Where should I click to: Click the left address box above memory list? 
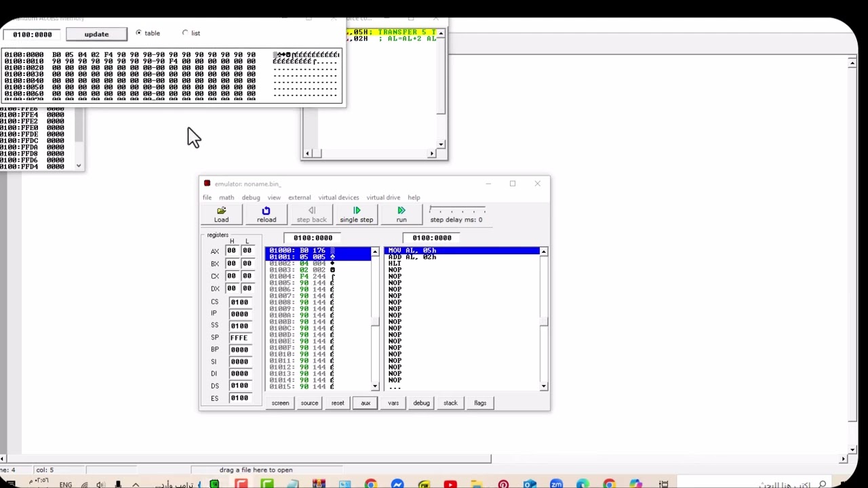(313, 238)
